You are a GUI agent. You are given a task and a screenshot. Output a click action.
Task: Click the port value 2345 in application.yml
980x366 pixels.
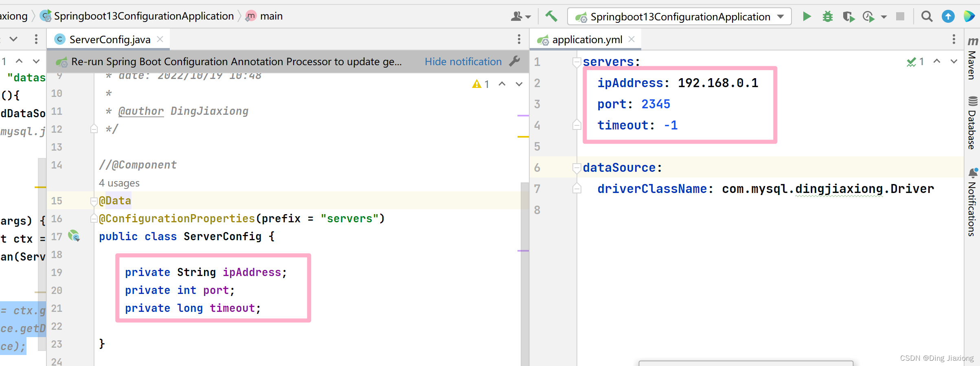(656, 104)
